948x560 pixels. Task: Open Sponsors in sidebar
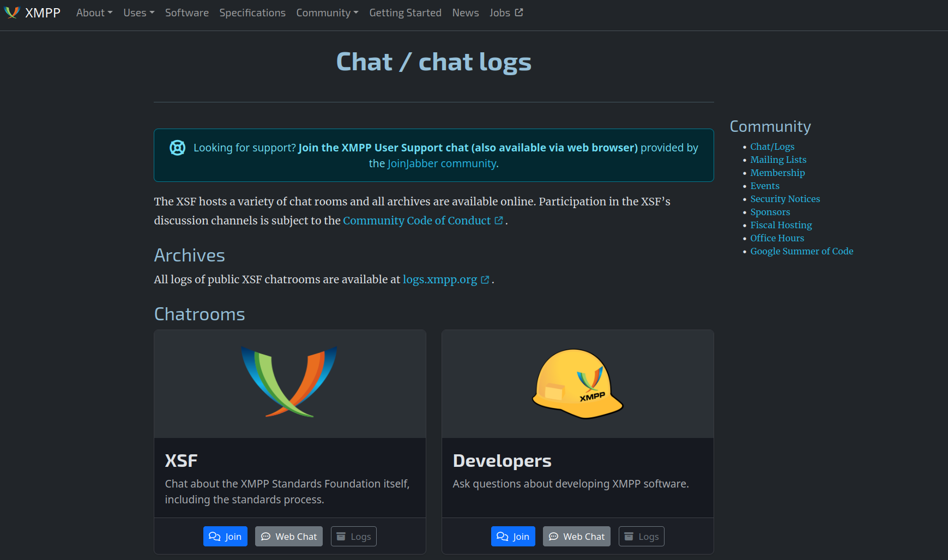770,212
